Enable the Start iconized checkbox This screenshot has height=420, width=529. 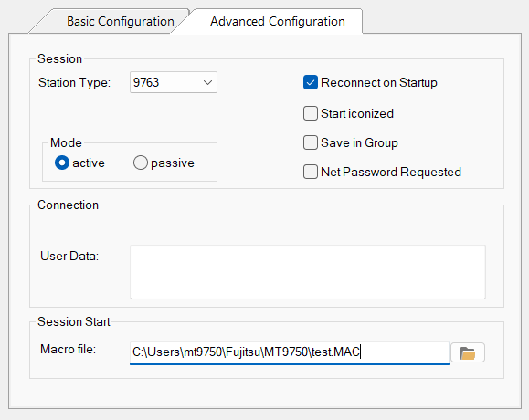coord(311,113)
